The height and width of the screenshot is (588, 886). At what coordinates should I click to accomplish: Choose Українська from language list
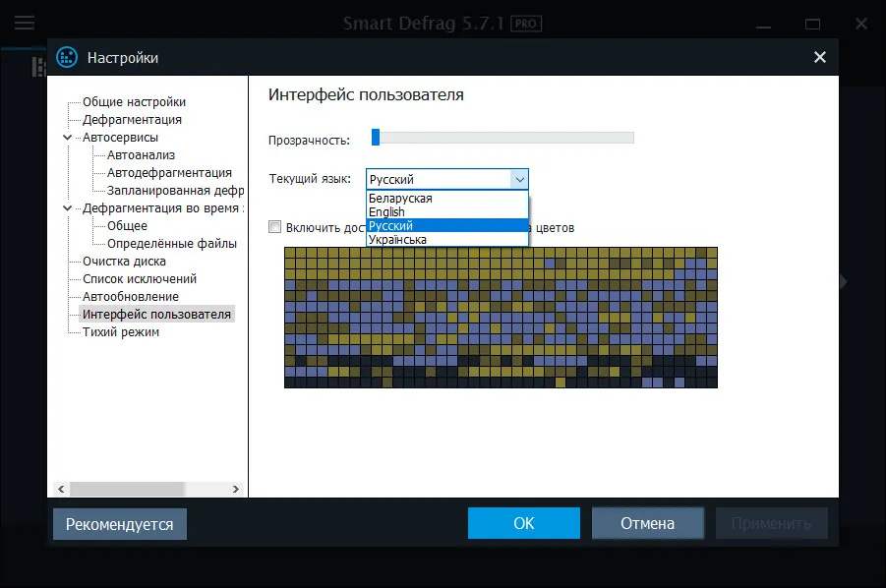pos(447,240)
